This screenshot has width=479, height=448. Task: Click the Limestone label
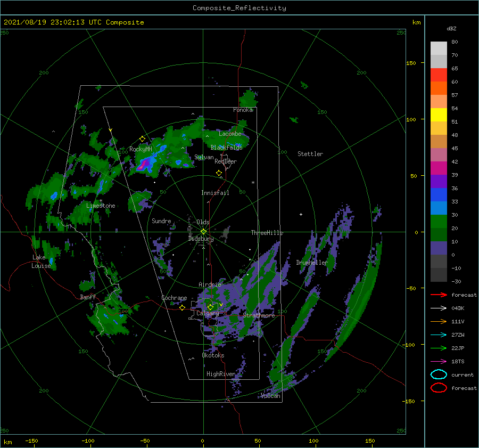pyautogui.click(x=101, y=206)
